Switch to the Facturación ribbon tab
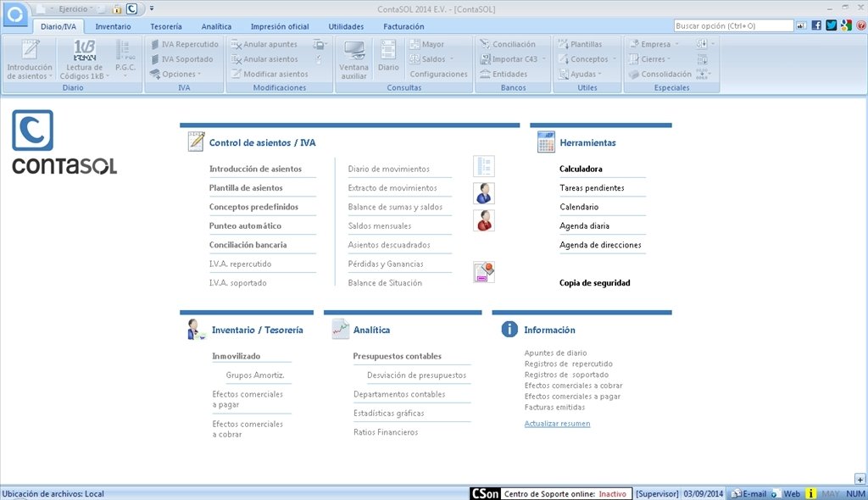Image resolution: width=868 pixels, height=500 pixels. click(403, 26)
